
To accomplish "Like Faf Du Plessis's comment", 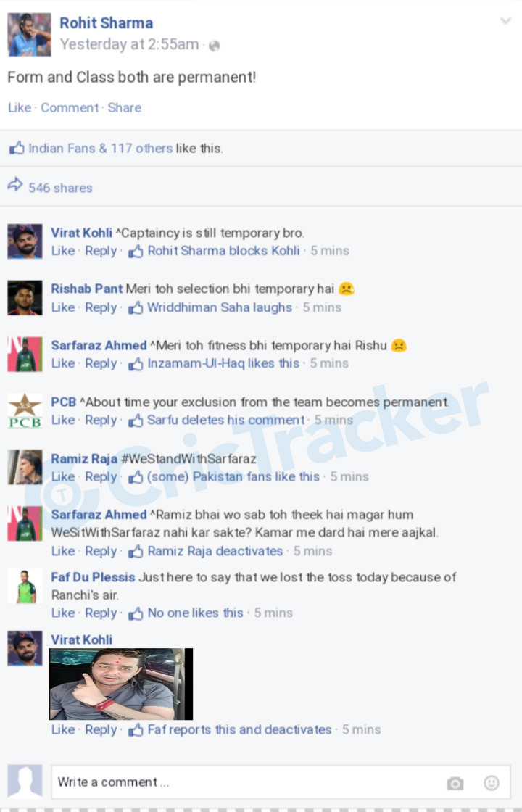I will 63,613.
